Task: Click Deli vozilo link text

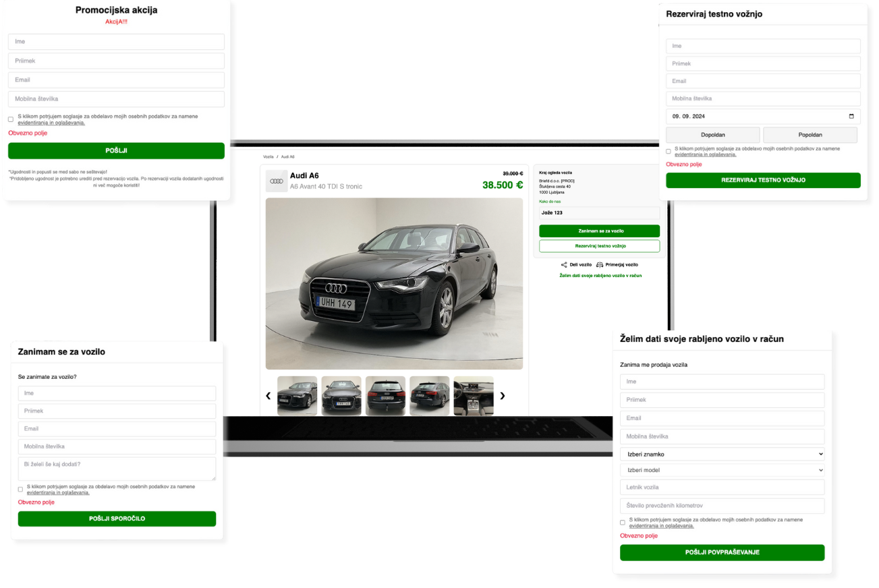Action: tap(580, 265)
